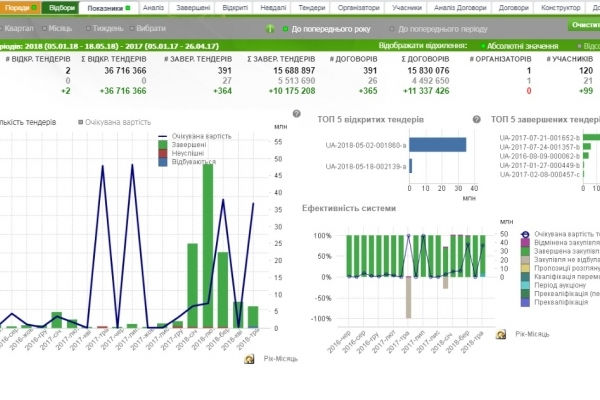Click the help icon above the tender chart

coord(297,114)
